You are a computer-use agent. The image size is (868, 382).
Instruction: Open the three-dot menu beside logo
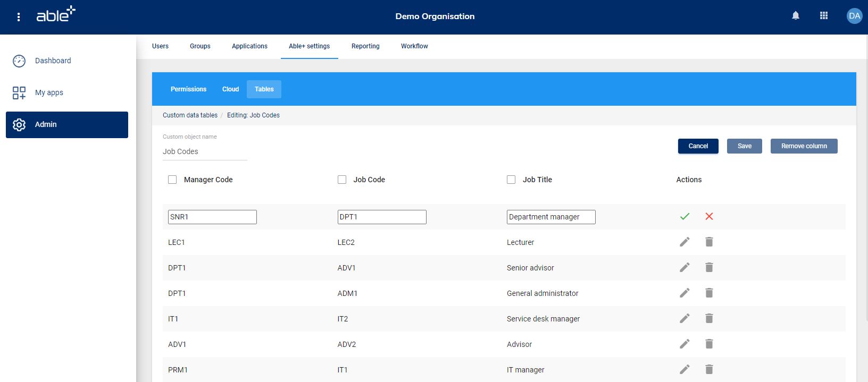coord(19,17)
